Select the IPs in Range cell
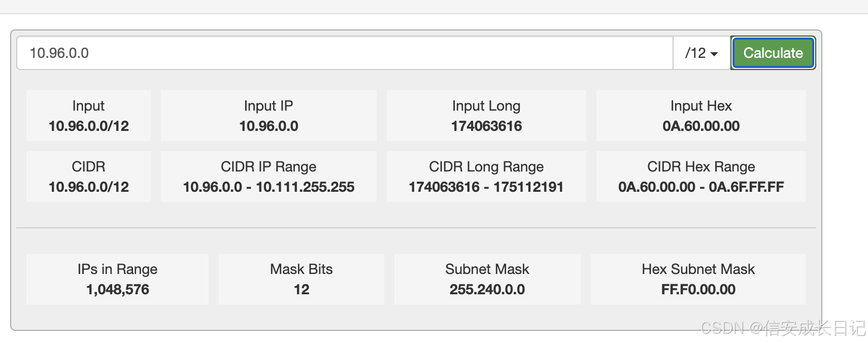 (117, 279)
